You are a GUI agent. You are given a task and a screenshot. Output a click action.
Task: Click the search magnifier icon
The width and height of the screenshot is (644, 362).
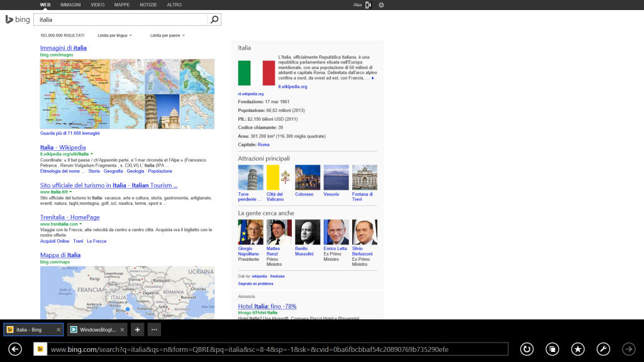point(214,19)
